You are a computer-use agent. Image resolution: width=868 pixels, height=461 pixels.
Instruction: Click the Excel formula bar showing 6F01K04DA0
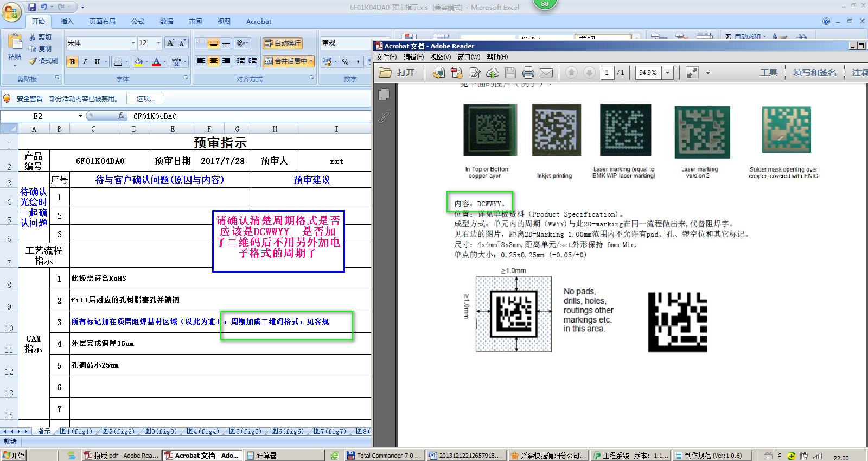(x=250, y=116)
